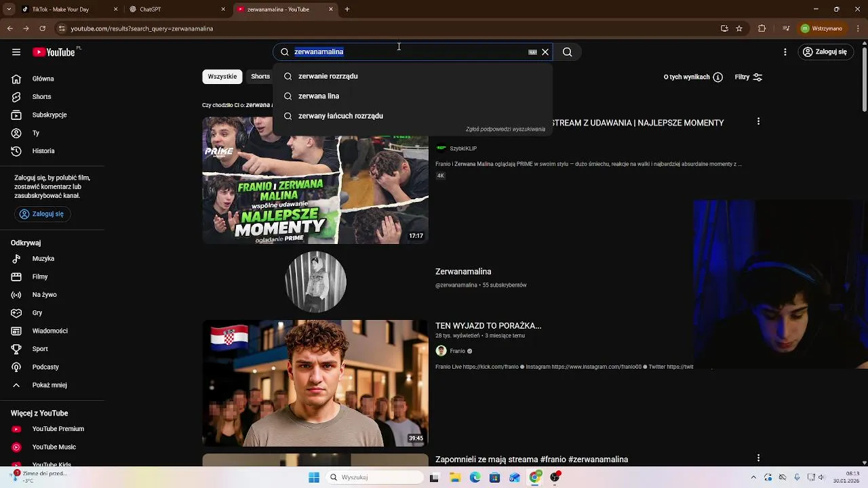The image size is (868, 488).
Task: Open Zerwanamalina channel avatar
Action: pos(315,282)
